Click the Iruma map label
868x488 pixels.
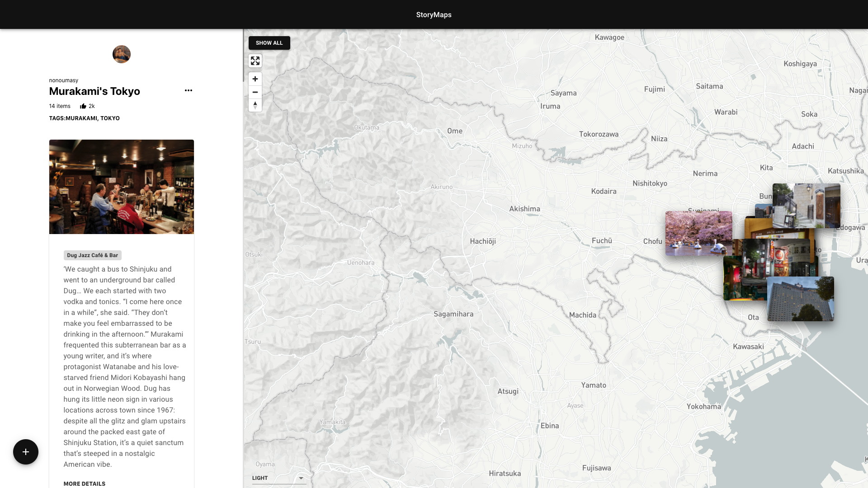pos(550,106)
